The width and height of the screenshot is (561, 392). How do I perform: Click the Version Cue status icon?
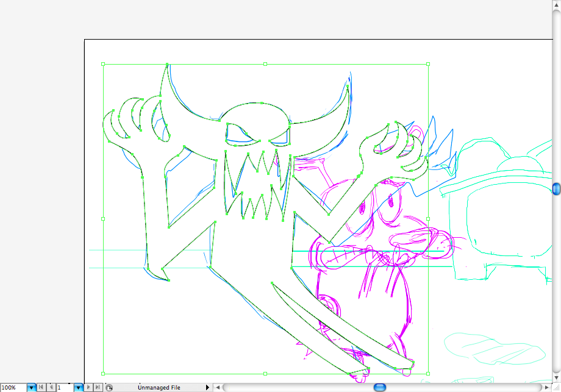pos(110,388)
